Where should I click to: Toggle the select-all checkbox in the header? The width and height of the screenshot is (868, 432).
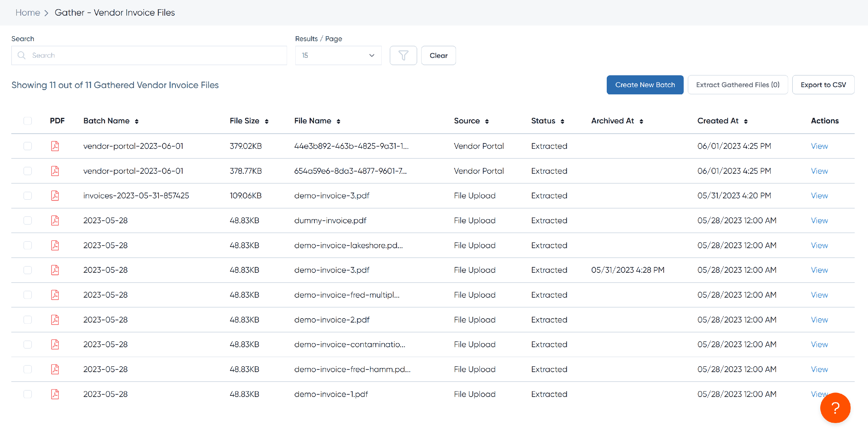pyautogui.click(x=27, y=121)
